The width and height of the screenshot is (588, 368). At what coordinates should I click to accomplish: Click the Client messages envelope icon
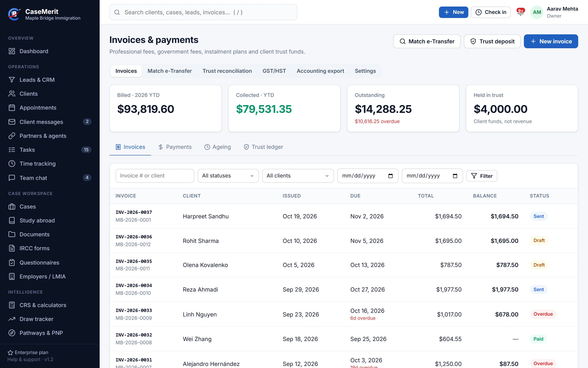coord(12,122)
